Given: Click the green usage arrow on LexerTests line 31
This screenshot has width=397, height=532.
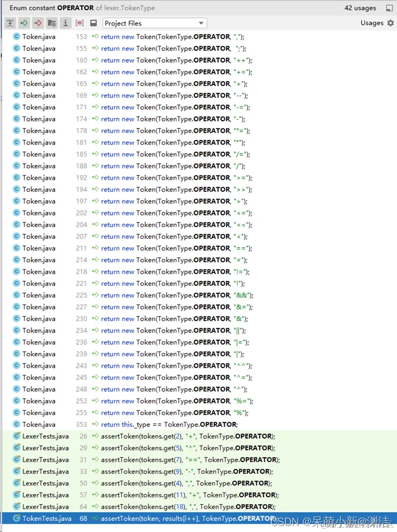Looking at the screenshot, I should tap(95, 460).
